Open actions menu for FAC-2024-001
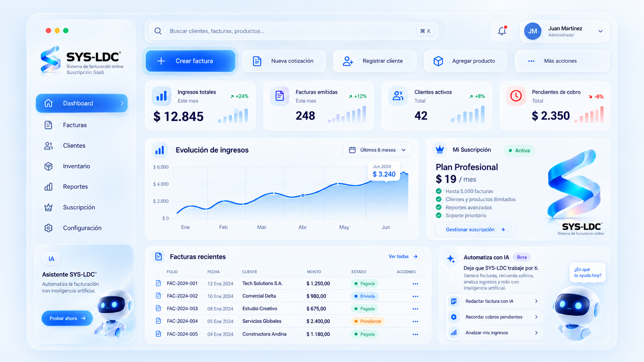The image size is (644, 362). tap(415, 284)
